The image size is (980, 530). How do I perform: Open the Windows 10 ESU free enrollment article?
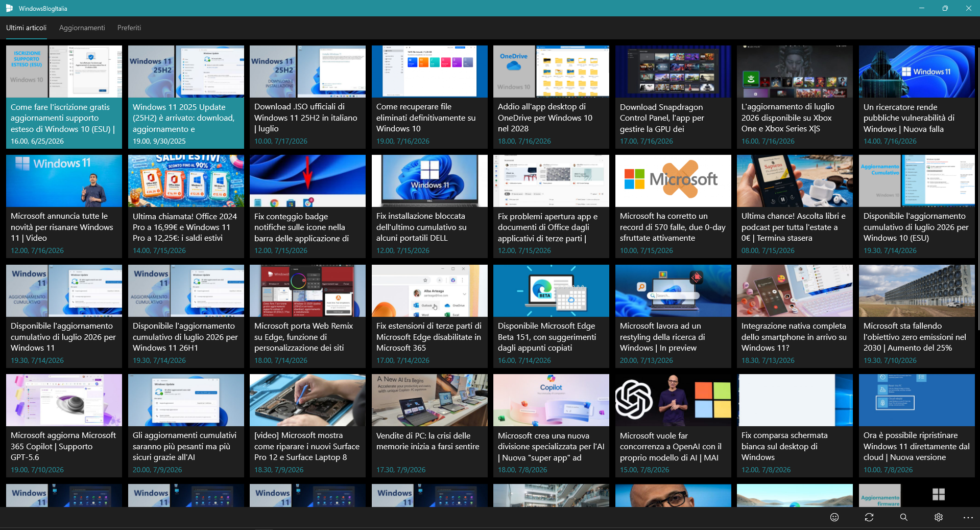[64, 97]
